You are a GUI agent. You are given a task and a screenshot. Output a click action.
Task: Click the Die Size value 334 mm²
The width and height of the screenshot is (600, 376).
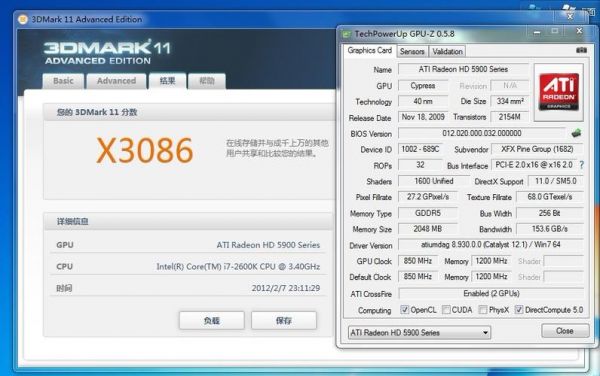click(510, 101)
